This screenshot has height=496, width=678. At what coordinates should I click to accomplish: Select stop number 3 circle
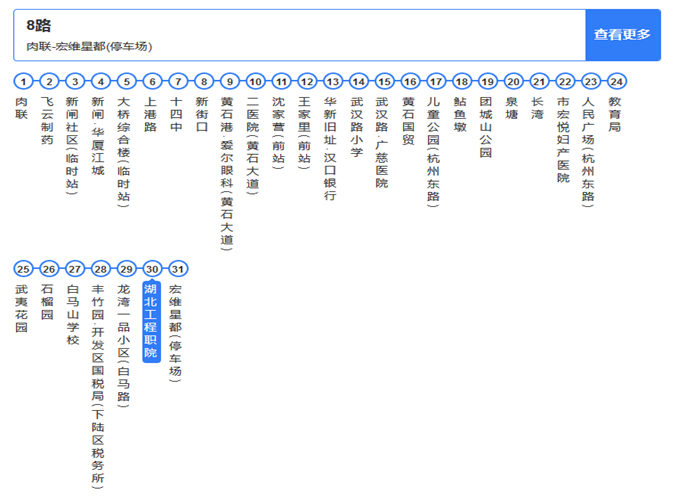click(75, 81)
